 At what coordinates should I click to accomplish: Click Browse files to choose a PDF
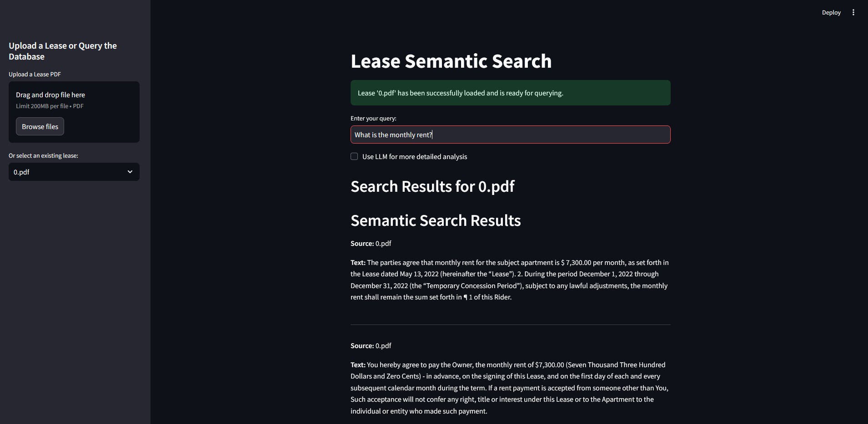[40, 126]
